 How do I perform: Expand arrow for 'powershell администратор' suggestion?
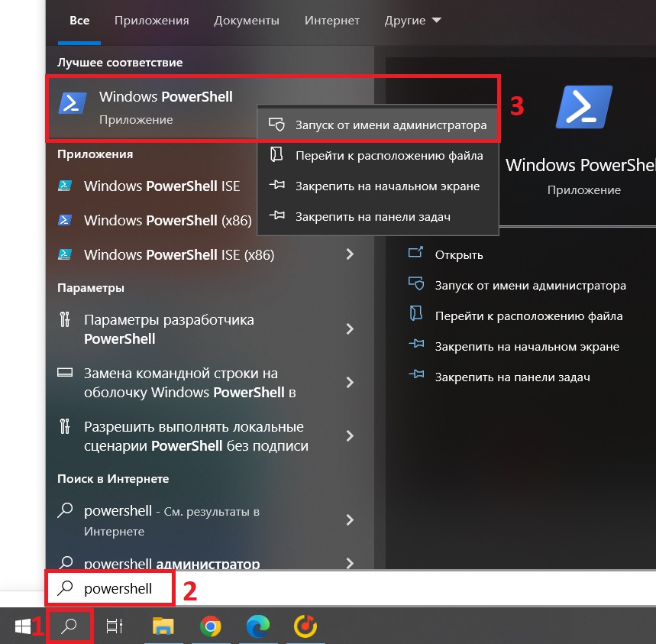point(350,564)
